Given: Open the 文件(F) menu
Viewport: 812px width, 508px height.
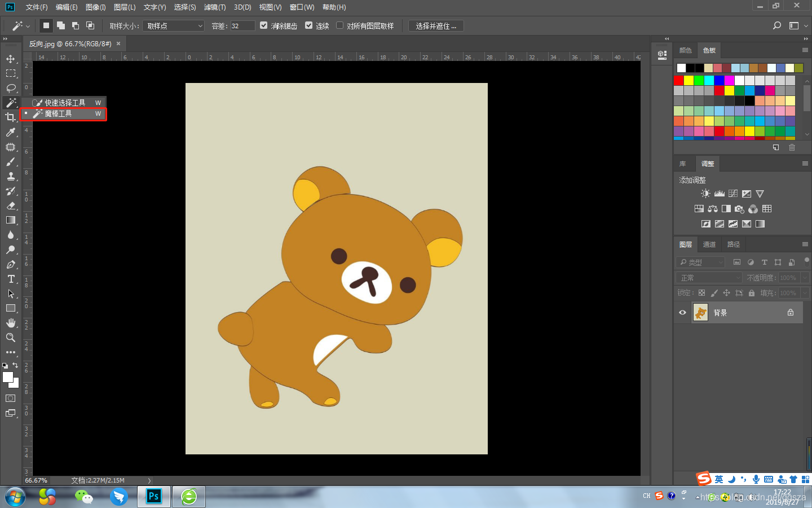Looking at the screenshot, I should (37, 7).
